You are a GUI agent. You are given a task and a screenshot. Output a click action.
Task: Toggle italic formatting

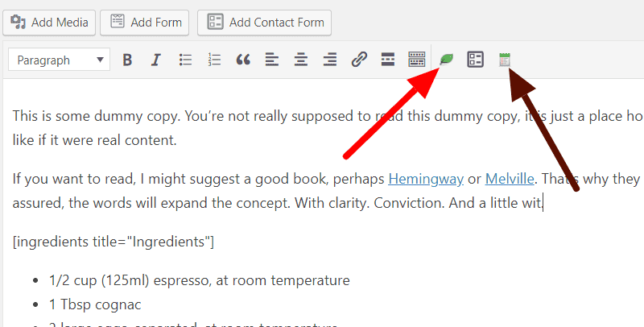click(x=155, y=60)
